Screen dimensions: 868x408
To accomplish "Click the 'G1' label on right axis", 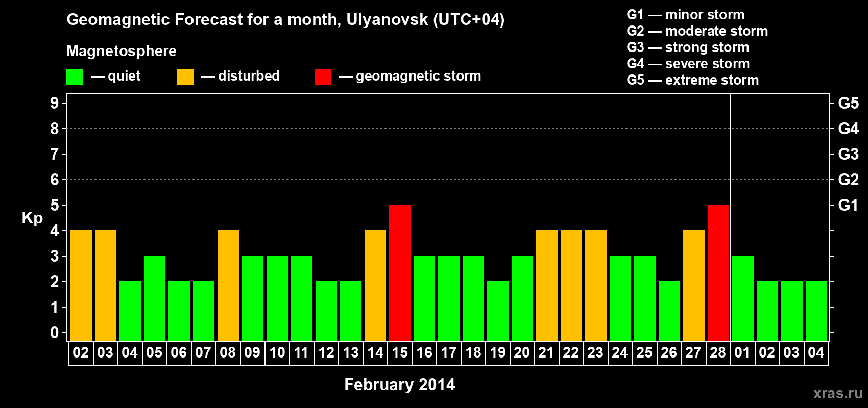I will coord(849,205).
